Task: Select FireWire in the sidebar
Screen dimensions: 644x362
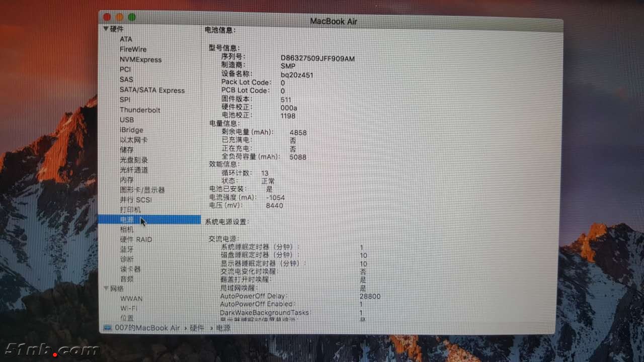Action: coord(133,49)
